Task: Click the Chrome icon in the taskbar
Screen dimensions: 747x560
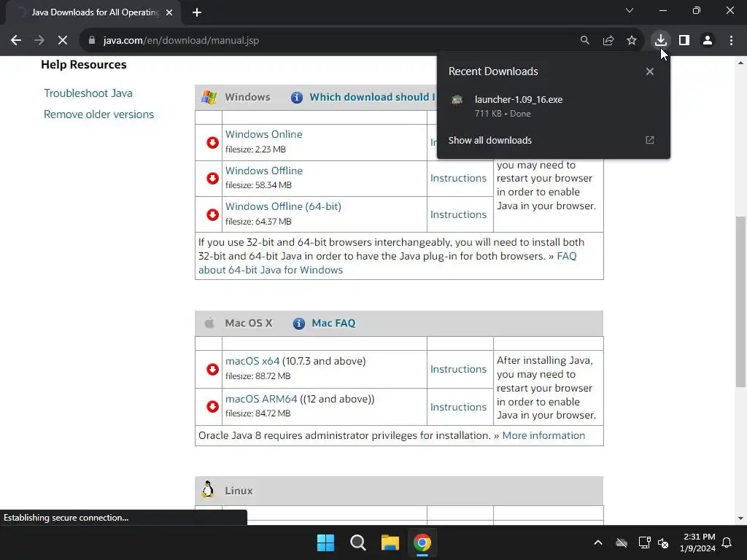Action: pyautogui.click(x=422, y=542)
